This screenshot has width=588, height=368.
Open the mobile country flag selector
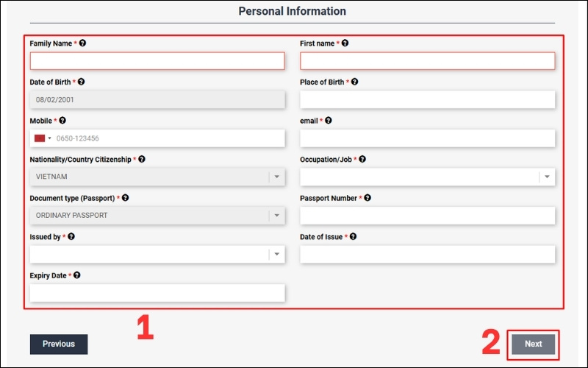click(x=43, y=138)
